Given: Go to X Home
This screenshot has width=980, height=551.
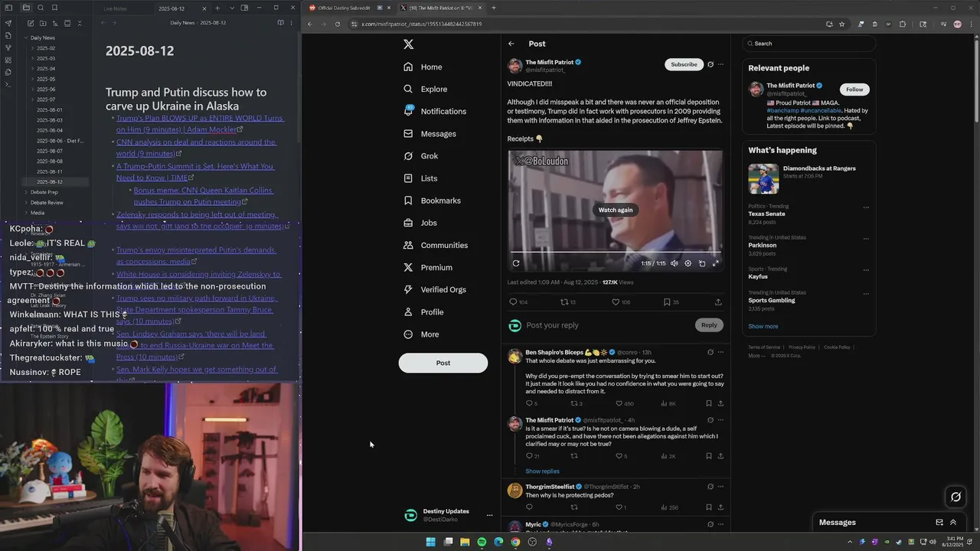Looking at the screenshot, I should (423, 67).
